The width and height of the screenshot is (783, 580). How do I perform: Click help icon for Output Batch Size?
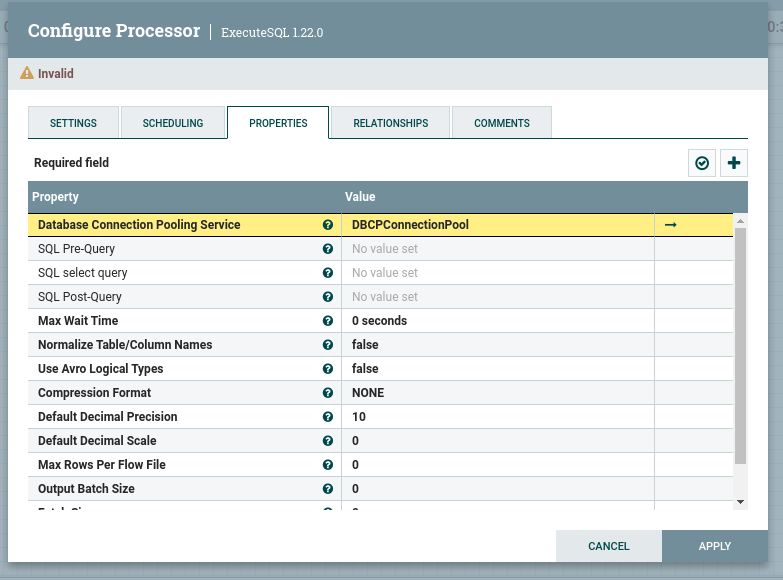point(328,489)
